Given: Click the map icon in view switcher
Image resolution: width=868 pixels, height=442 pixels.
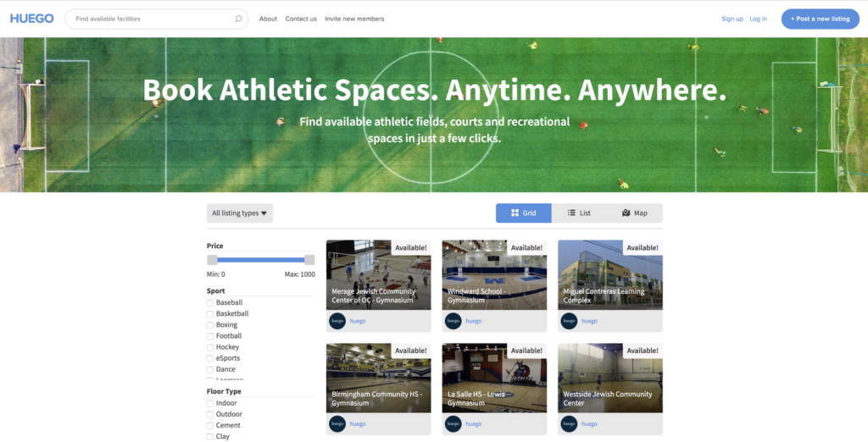Looking at the screenshot, I should (x=626, y=213).
